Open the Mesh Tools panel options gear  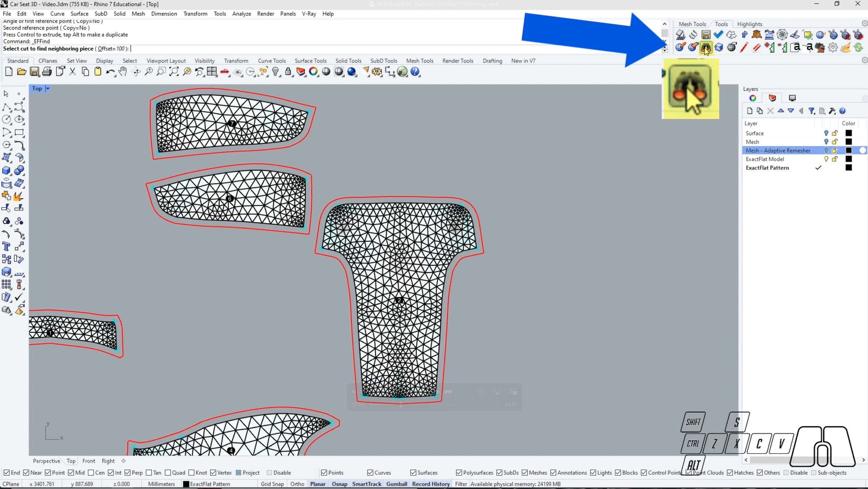(864, 24)
